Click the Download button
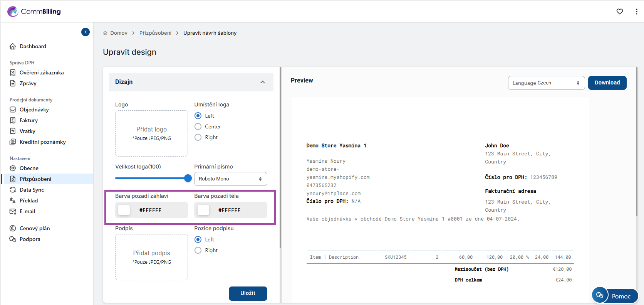Viewport: 644px width, 305px height. click(x=607, y=83)
